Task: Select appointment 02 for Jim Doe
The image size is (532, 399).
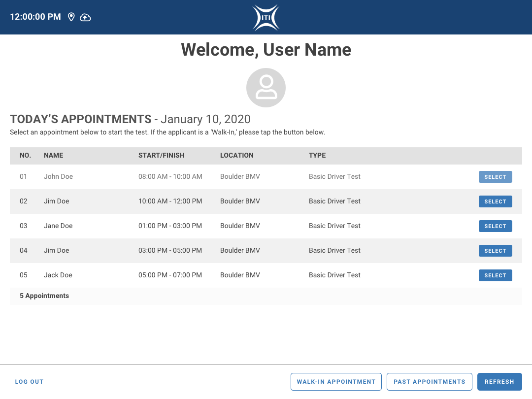Action: [x=495, y=201]
